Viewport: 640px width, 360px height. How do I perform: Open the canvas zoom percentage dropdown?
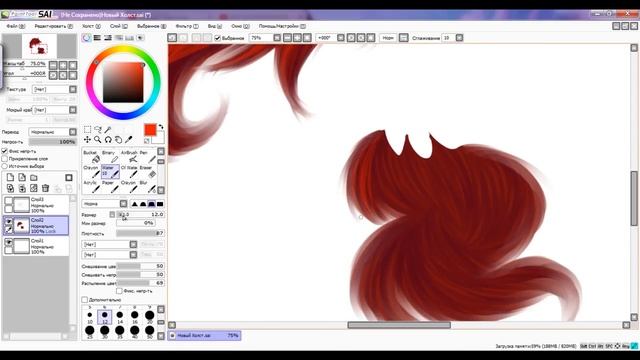[277, 38]
